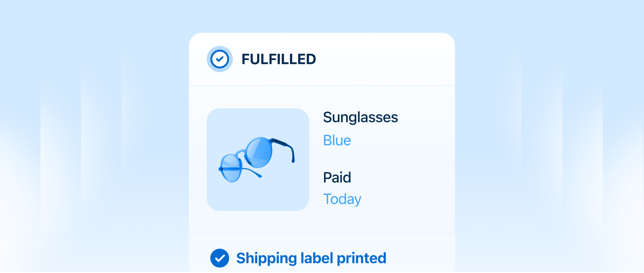Click the Blue color variant label
The width and height of the screenshot is (644, 273).
click(337, 140)
